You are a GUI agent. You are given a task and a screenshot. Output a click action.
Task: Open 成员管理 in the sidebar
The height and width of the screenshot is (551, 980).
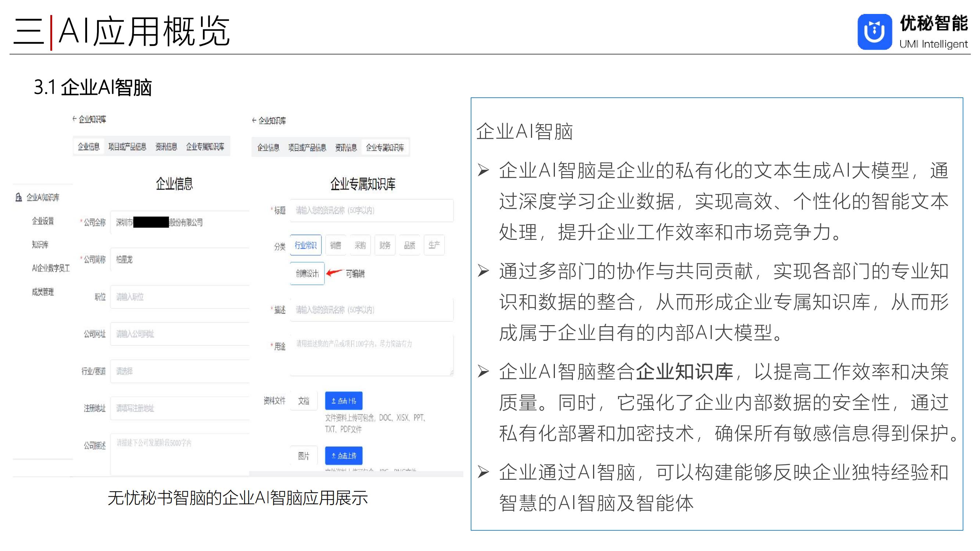[43, 292]
